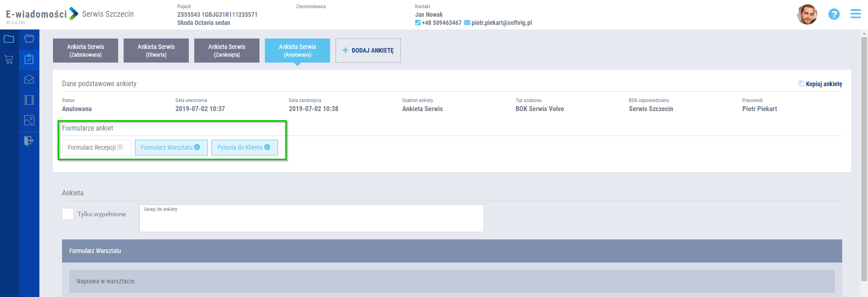Open the envelope messages icon
Viewport: 868px width, 297px height.
pos(29,80)
